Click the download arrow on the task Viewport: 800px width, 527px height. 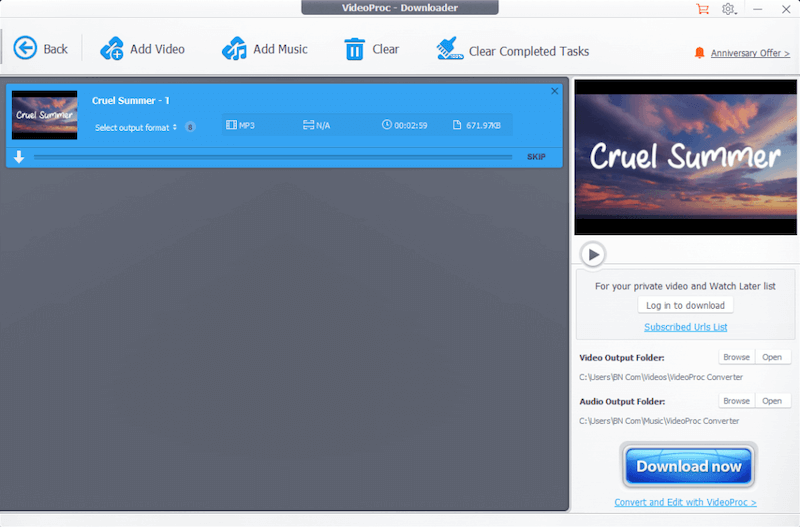pos(19,157)
